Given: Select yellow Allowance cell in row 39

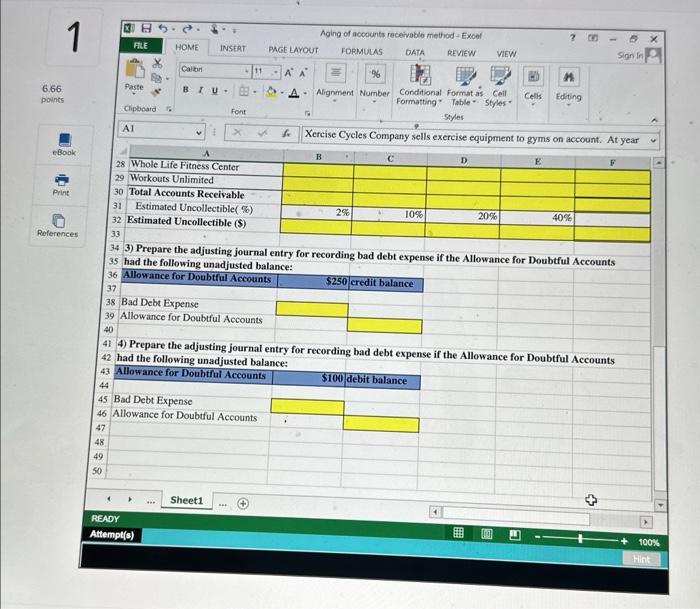Looking at the screenshot, I should [384, 325].
